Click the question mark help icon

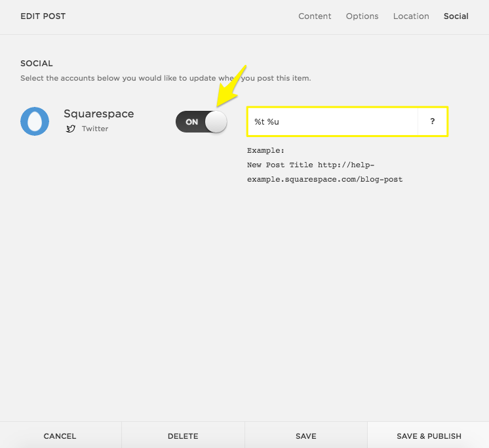pos(433,121)
